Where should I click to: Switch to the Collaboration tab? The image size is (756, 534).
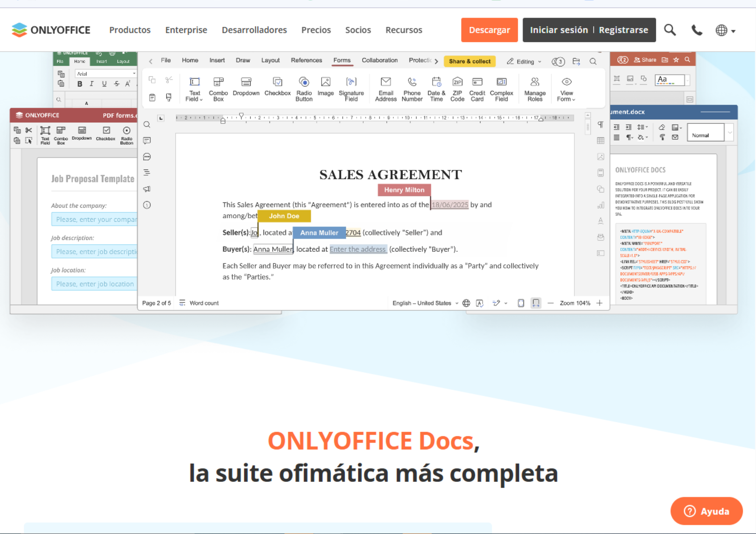[380, 60]
